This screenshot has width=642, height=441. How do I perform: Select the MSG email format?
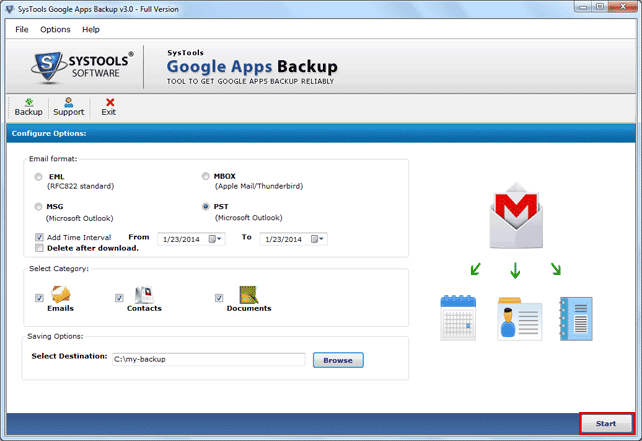[x=38, y=207]
